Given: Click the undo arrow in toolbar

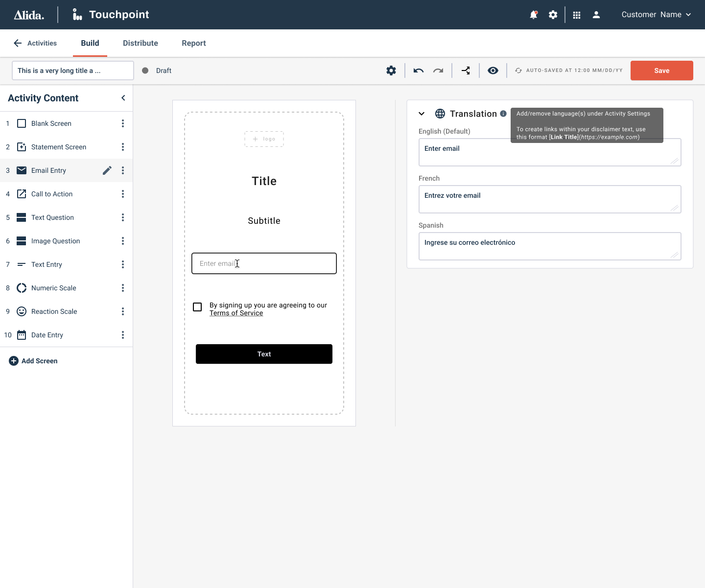Looking at the screenshot, I should pos(418,71).
